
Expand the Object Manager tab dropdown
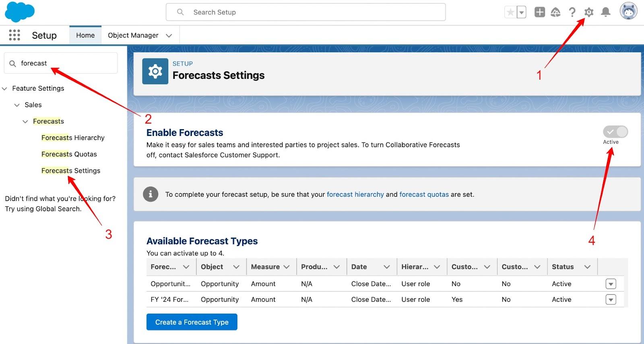169,35
